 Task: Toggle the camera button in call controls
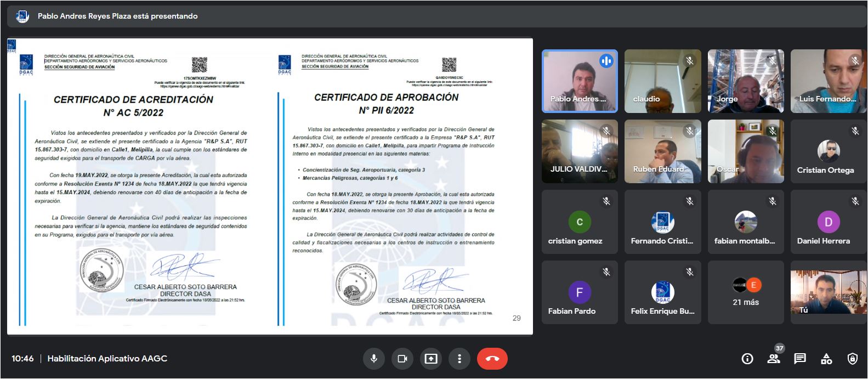(402, 359)
